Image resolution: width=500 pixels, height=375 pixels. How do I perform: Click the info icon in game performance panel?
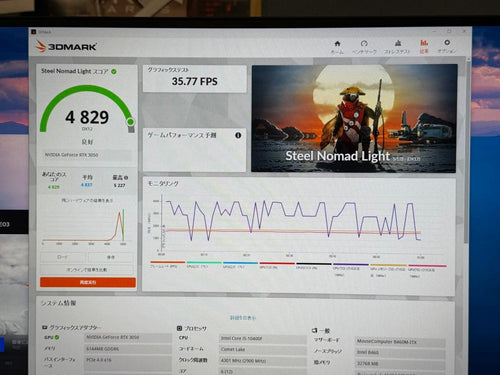tap(238, 135)
